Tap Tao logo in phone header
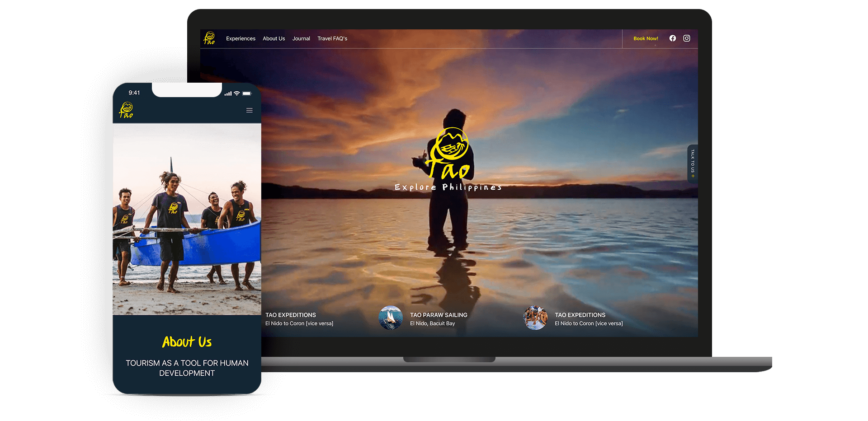Image resolution: width=868 pixels, height=421 pixels. 126,110
